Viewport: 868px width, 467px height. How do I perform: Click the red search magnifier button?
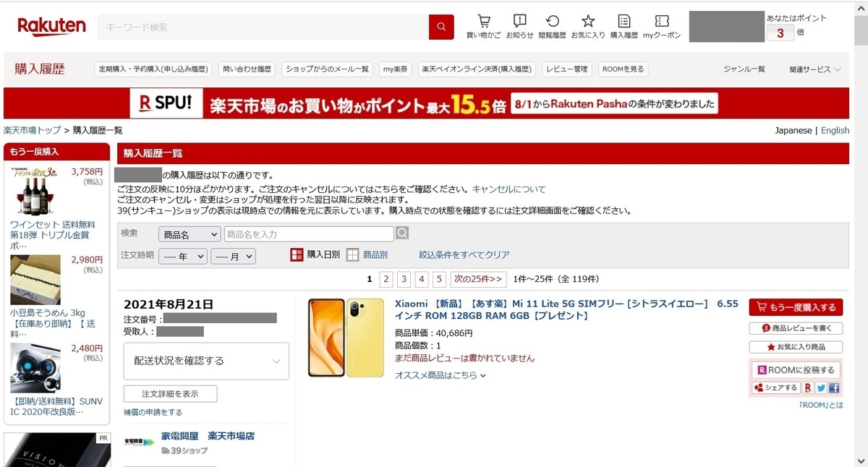(x=441, y=27)
